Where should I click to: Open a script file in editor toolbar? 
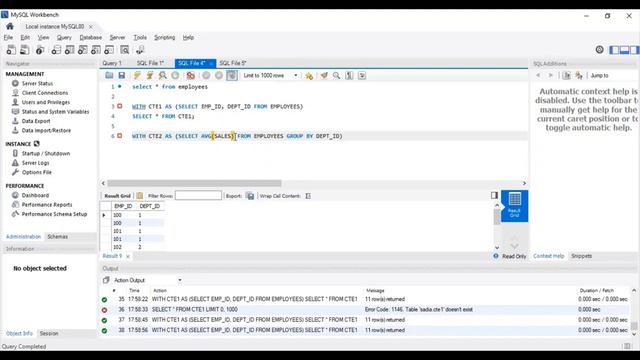click(x=109, y=75)
